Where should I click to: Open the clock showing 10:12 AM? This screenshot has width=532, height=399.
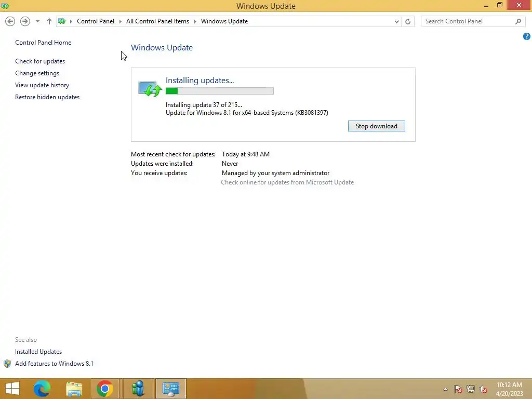509,389
